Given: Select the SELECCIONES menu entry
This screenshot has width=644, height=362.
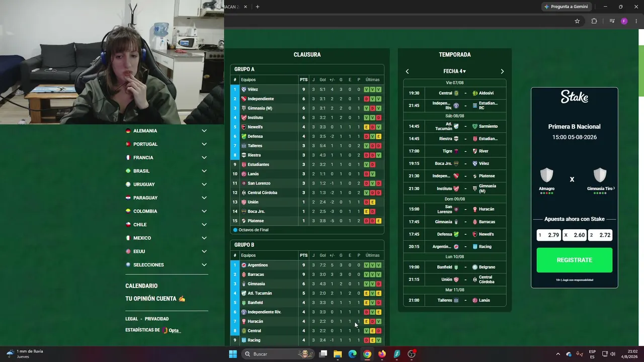Looking at the screenshot, I should [x=167, y=265].
